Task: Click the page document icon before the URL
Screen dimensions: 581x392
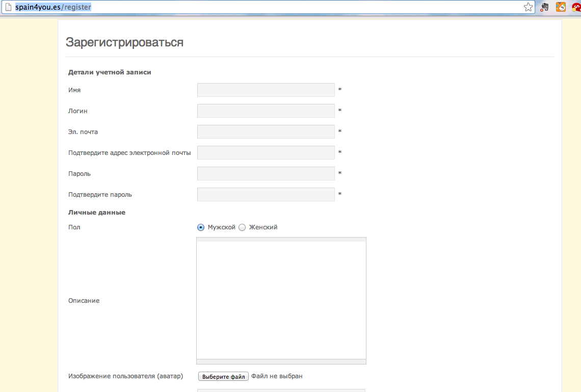Action: (8, 7)
